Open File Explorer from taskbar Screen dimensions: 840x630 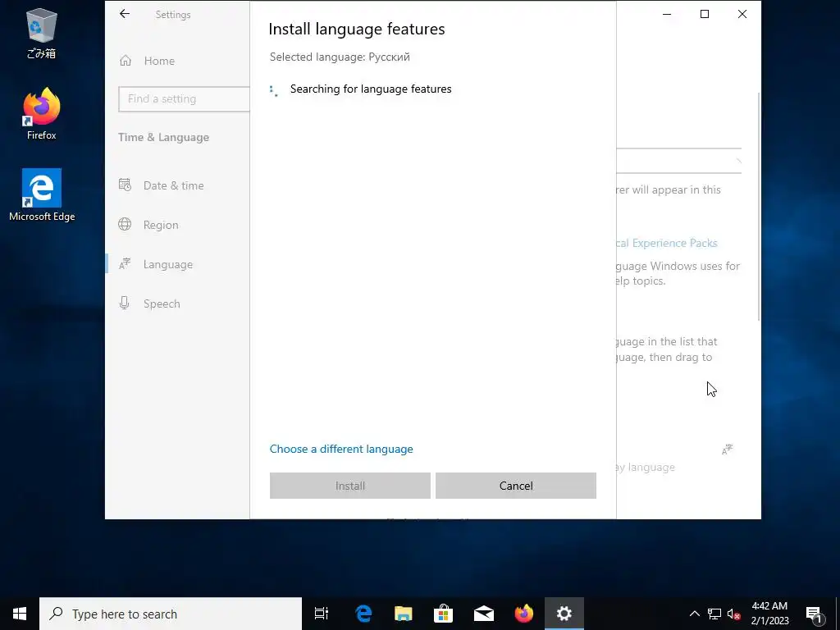pos(404,614)
